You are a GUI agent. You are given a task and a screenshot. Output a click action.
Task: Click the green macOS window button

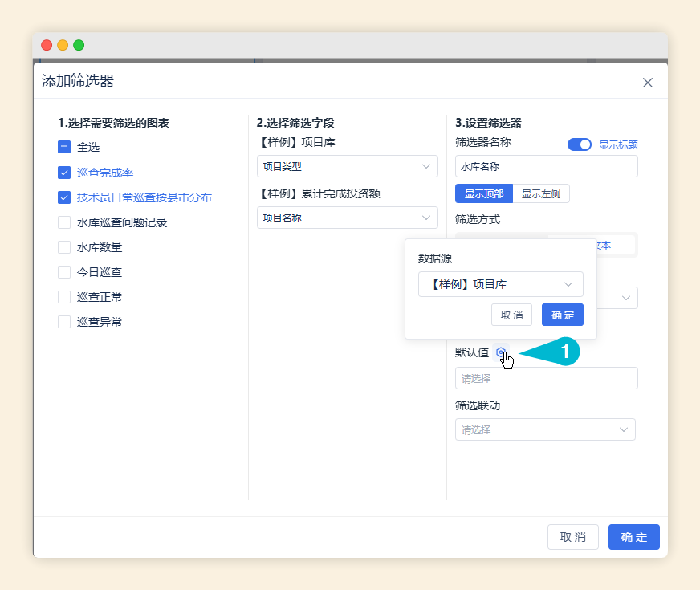[79, 45]
